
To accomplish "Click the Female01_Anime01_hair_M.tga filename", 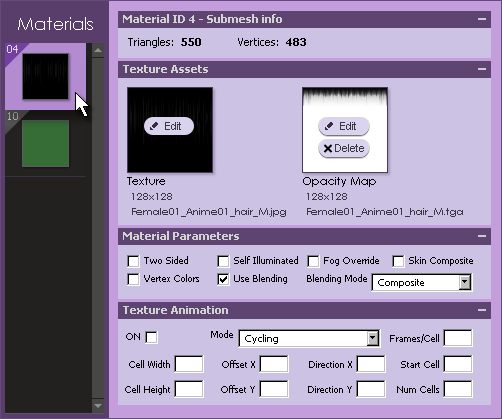I will click(385, 212).
